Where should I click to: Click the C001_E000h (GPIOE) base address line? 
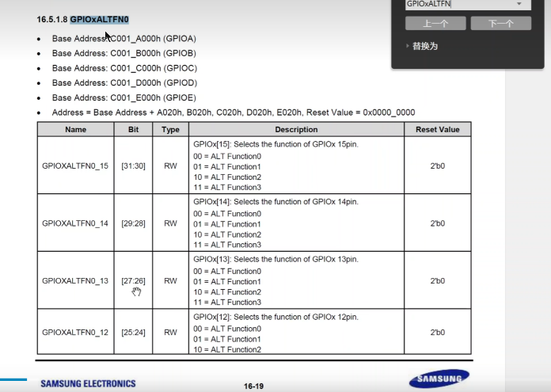click(x=123, y=97)
